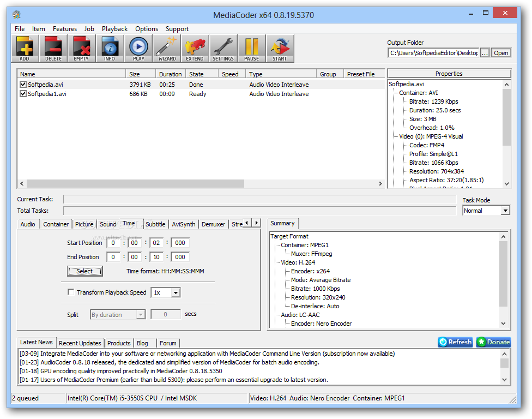
Task: Click Resolution: 704x384 in Properties
Action: tap(436, 171)
